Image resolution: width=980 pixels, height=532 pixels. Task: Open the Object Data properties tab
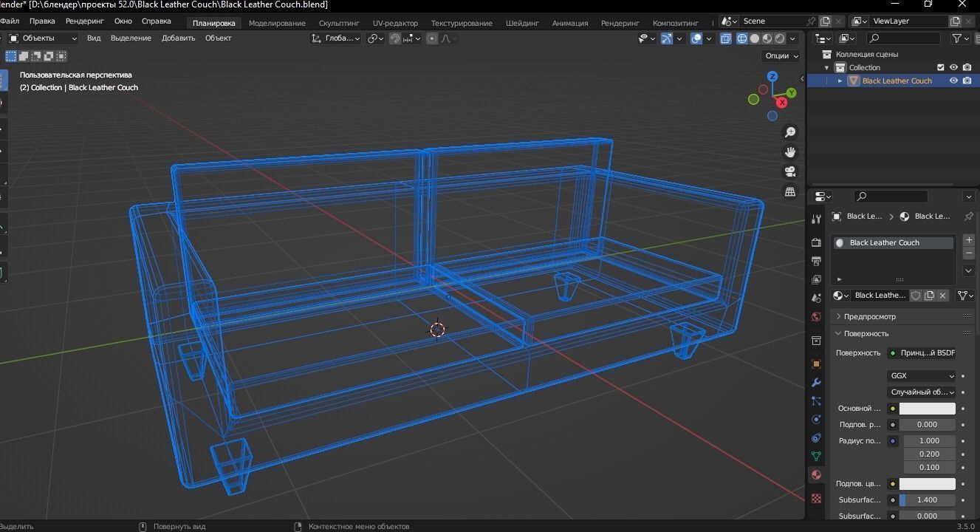coord(816,456)
